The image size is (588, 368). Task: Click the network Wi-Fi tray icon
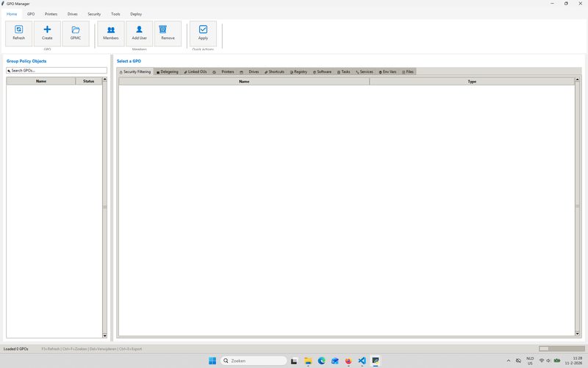(542, 361)
